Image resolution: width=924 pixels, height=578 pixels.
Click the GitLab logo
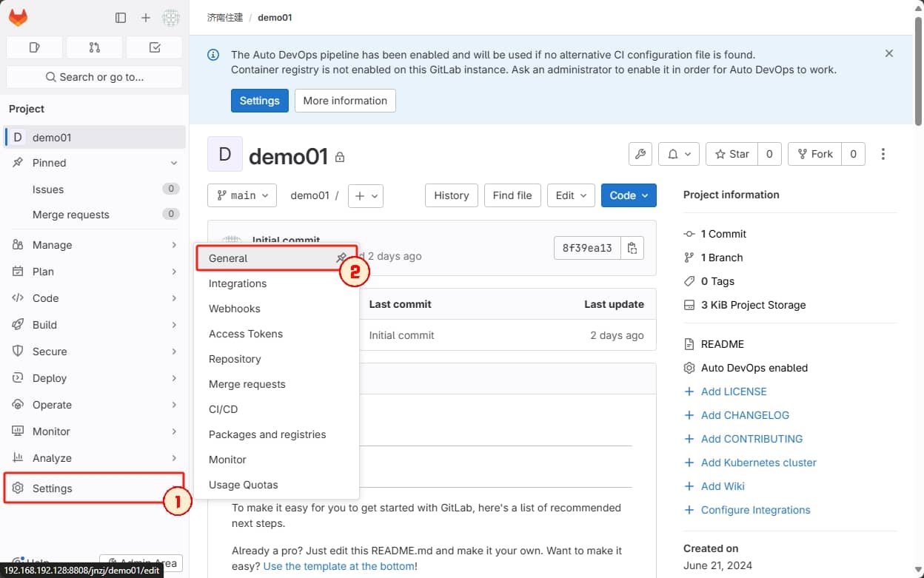click(x=18, y=17)
